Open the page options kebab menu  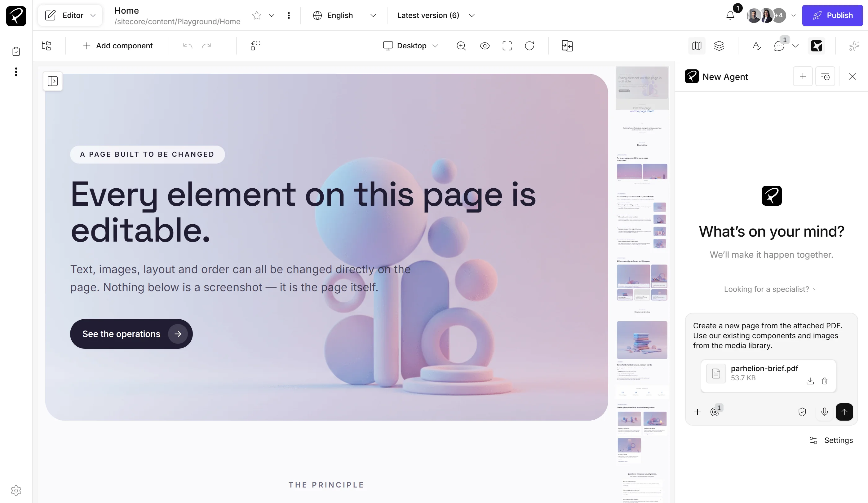pos(289,15)
